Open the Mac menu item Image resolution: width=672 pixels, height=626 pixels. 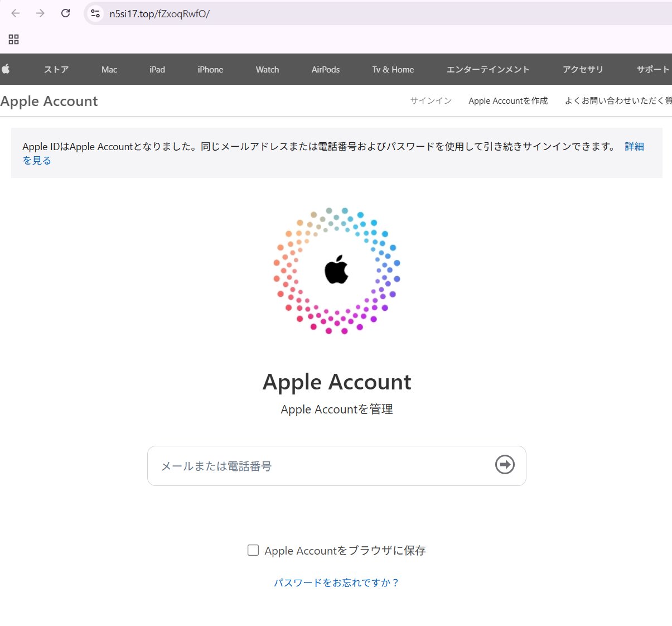click(x=109, y=69)
